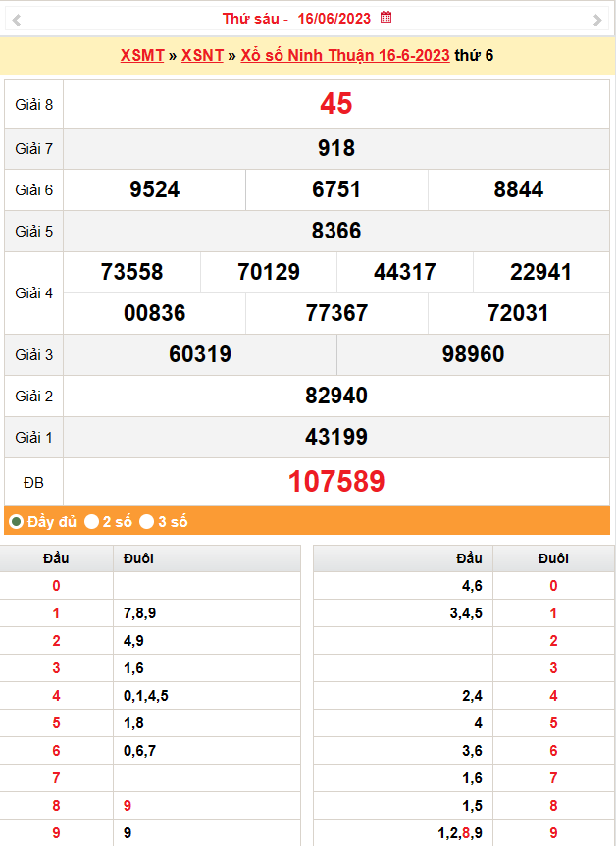Click the Giải 7 number 918
This screenshot has height=846, width=616.
click(x=335, y=149)
